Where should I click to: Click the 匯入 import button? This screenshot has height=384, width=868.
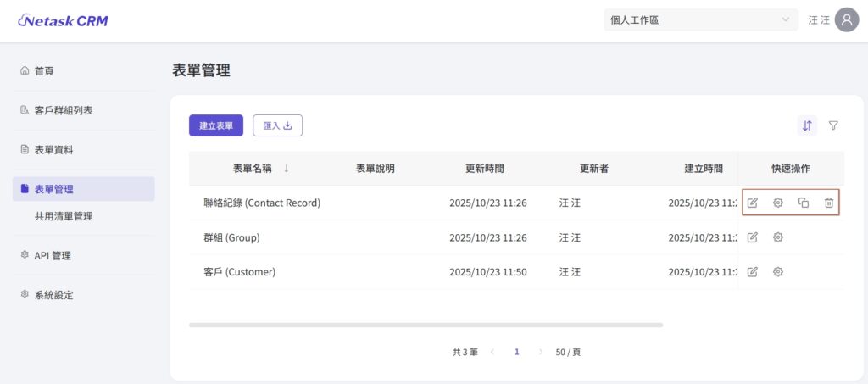[x=277, y=125]
